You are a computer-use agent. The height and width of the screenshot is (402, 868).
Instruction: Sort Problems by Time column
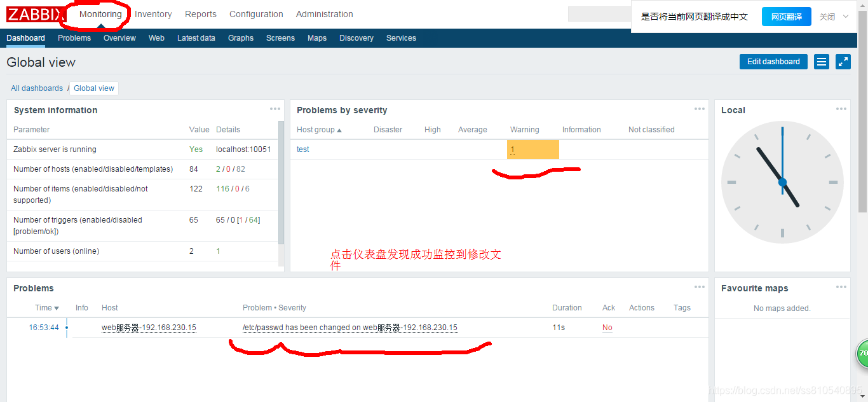pos(47,308)
